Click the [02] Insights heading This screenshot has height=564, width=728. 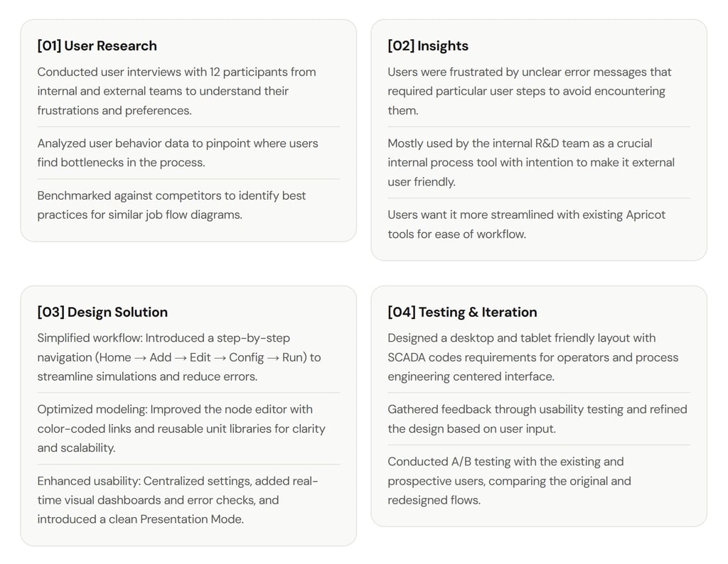(x=428, y=46)
